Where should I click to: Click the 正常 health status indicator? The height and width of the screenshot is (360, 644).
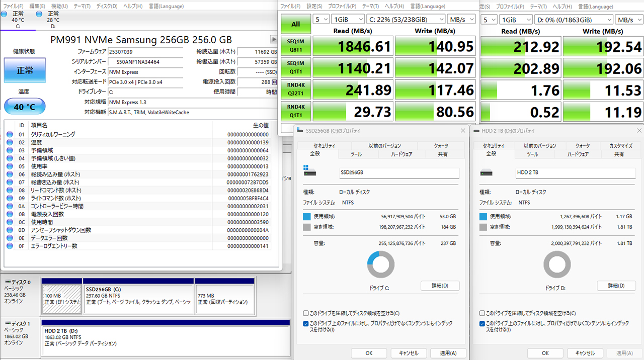pos(25,70)
